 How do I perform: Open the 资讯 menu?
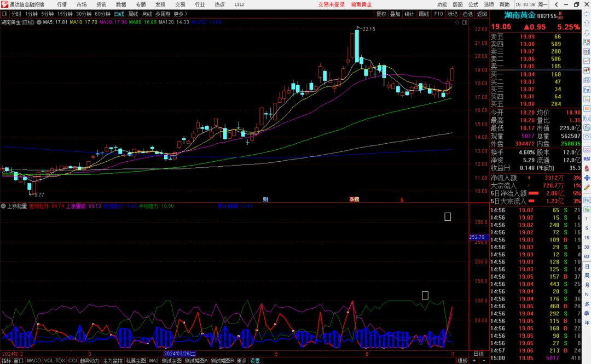101,4
